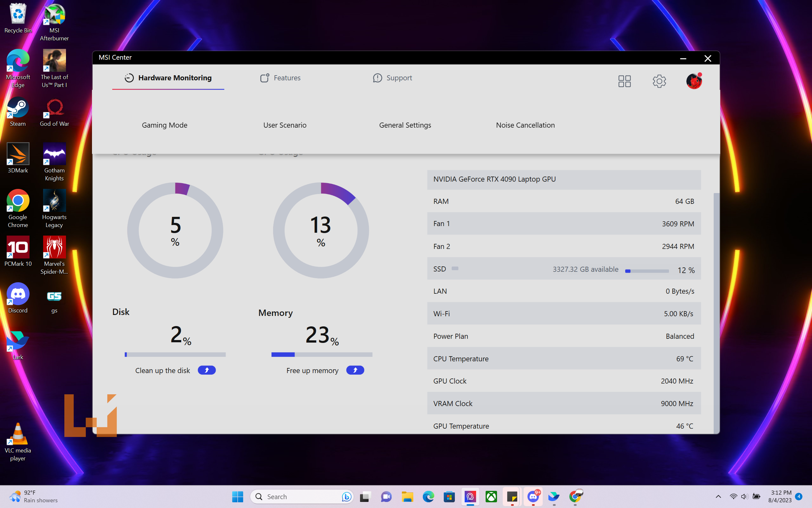This screenshot has height=508, width=812.
Task: Open Noise Cancellation feature
Action: [x=525, y=125]
